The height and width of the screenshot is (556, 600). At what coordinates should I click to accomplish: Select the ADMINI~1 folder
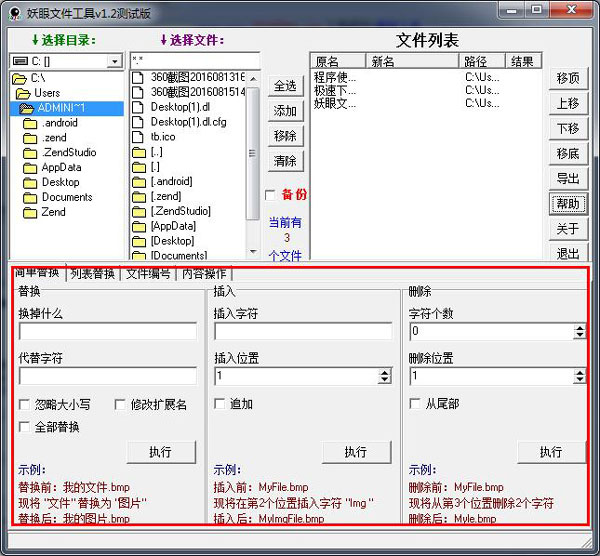click(67, 108)
